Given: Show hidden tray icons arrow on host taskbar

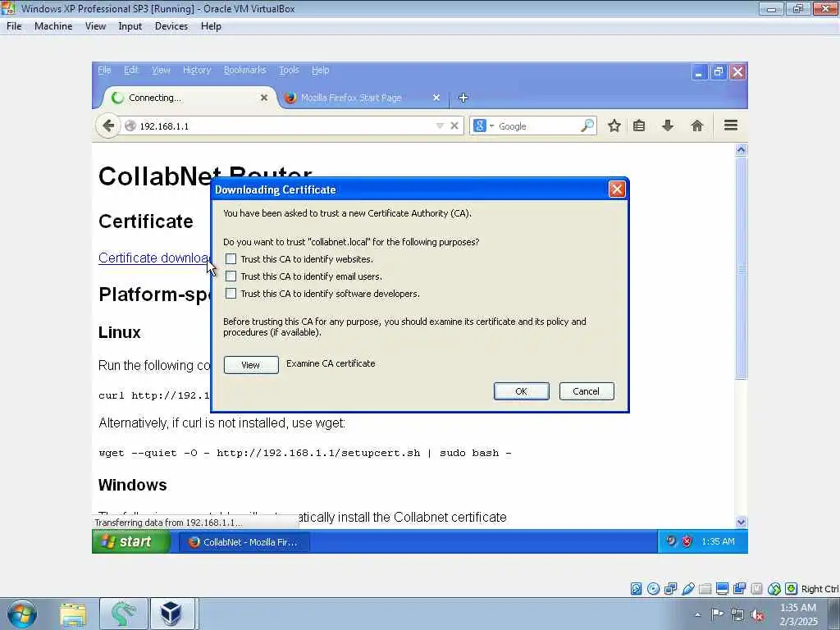Looking at the screenshot, I should click(697, 614).
